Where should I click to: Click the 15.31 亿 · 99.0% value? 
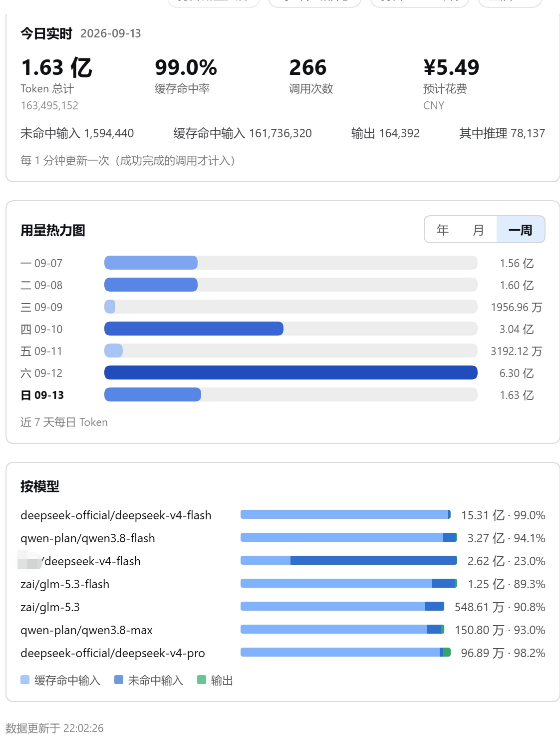point(503,515)
